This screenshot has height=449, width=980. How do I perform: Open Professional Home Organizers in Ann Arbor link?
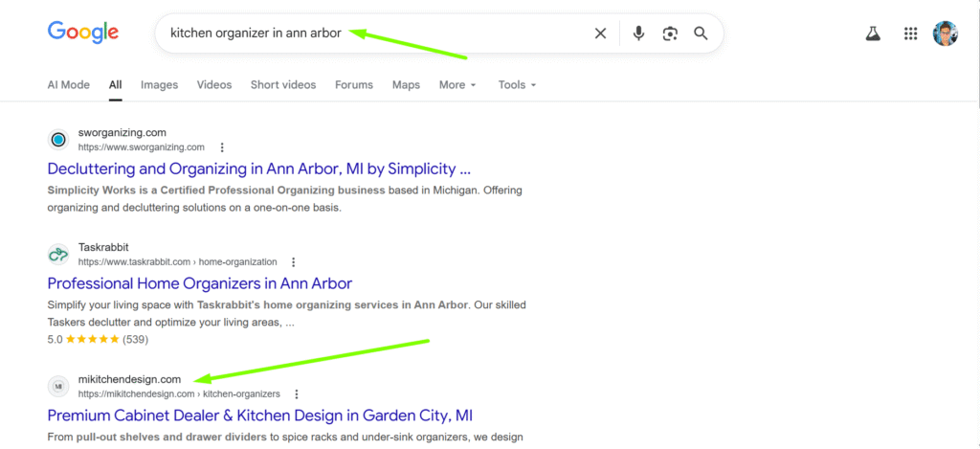(x=200, y=283)
